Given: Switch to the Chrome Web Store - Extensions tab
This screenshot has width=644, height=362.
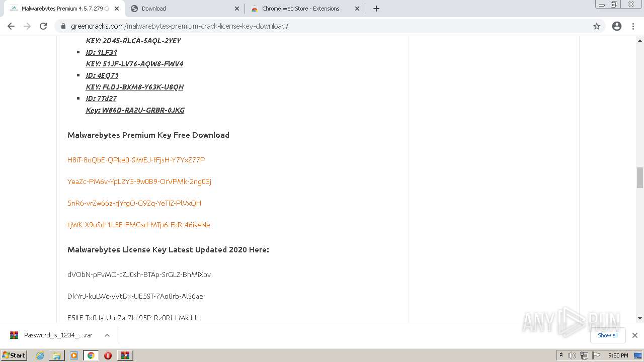Looking at the screenshot, I should click(x=305, y=9).
